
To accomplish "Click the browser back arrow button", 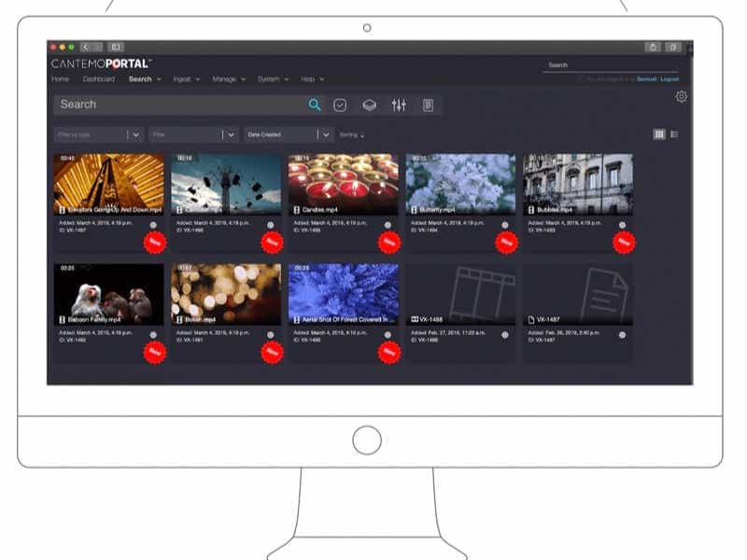I will (86, 47).
